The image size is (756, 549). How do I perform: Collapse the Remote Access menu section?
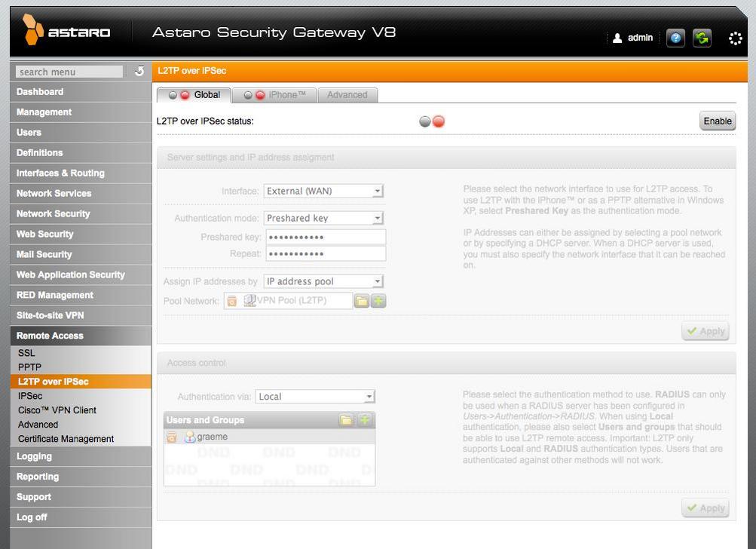click(x=81, y=336)
